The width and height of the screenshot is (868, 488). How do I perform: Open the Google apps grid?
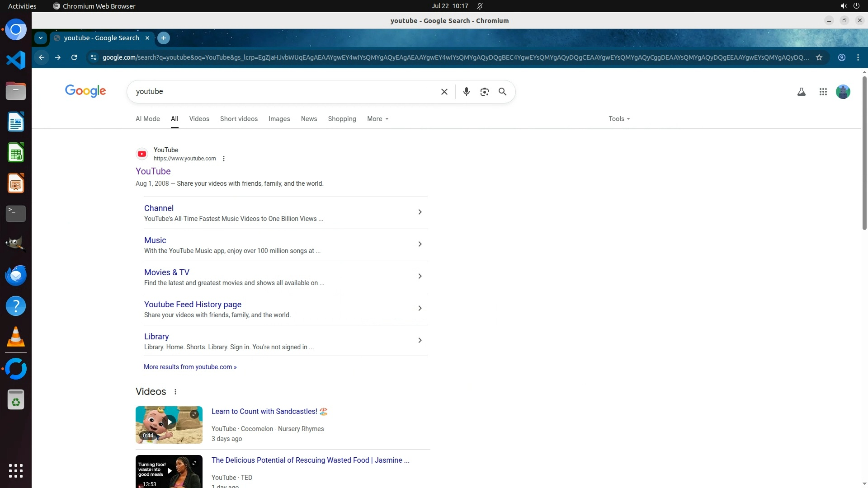click(x=823, y=92)
